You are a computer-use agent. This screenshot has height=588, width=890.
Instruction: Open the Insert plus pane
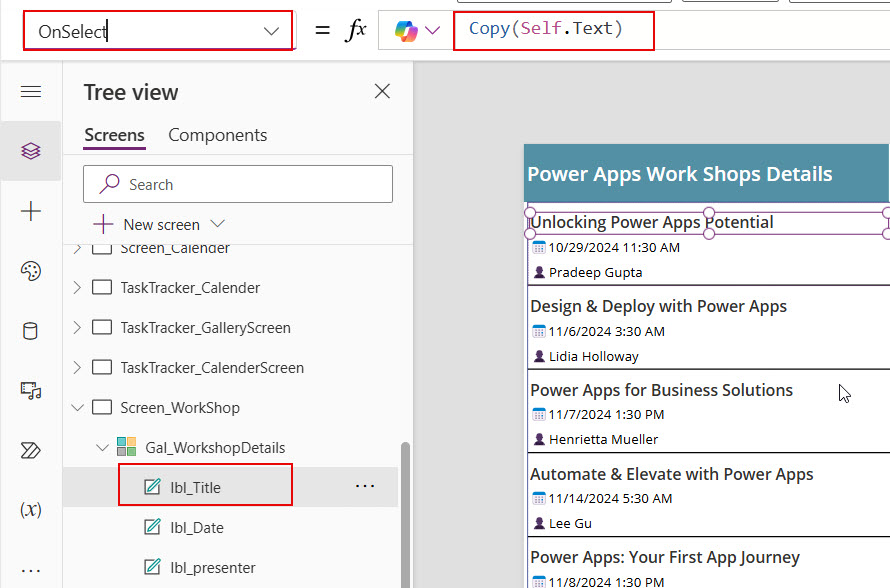click(x=31, y=211)
